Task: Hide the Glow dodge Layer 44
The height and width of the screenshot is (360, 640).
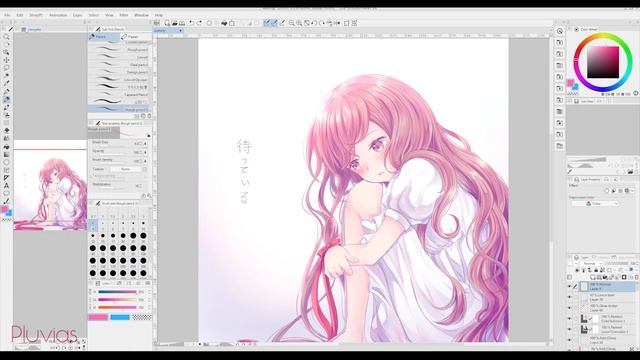Action: pos(570,308)
